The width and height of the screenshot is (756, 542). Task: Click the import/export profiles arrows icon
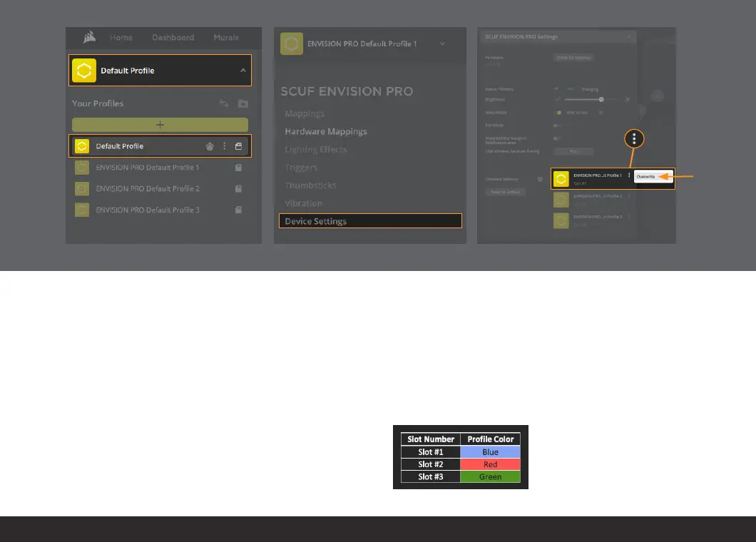[x=224, y=103]
